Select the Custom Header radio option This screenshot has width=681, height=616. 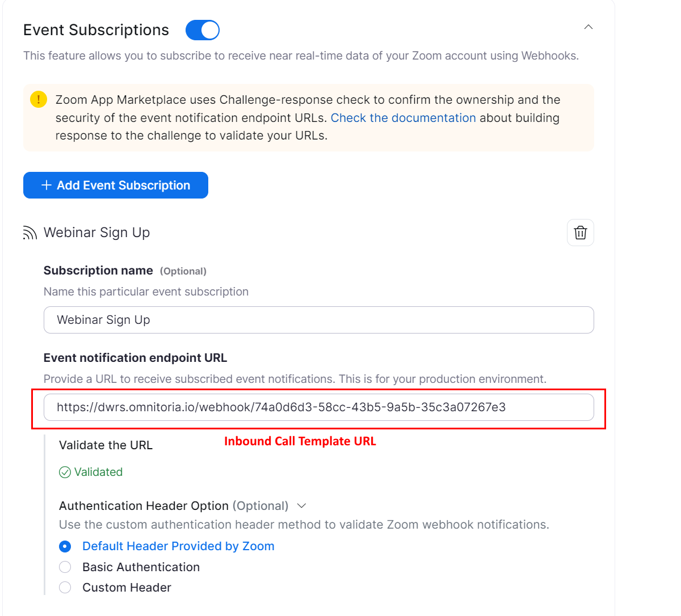pyautogui.click(x=65, y=588)
